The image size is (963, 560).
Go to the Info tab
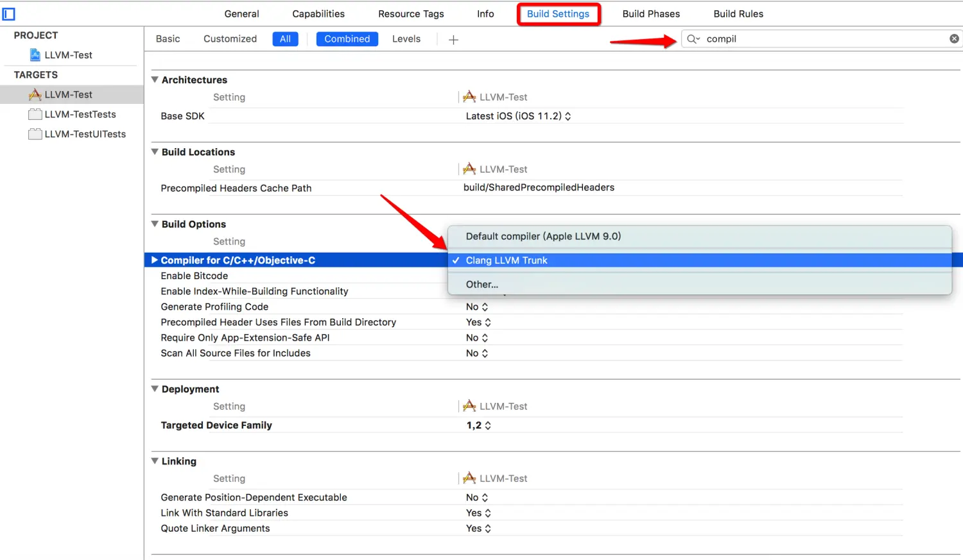click(x=485, y=14)
